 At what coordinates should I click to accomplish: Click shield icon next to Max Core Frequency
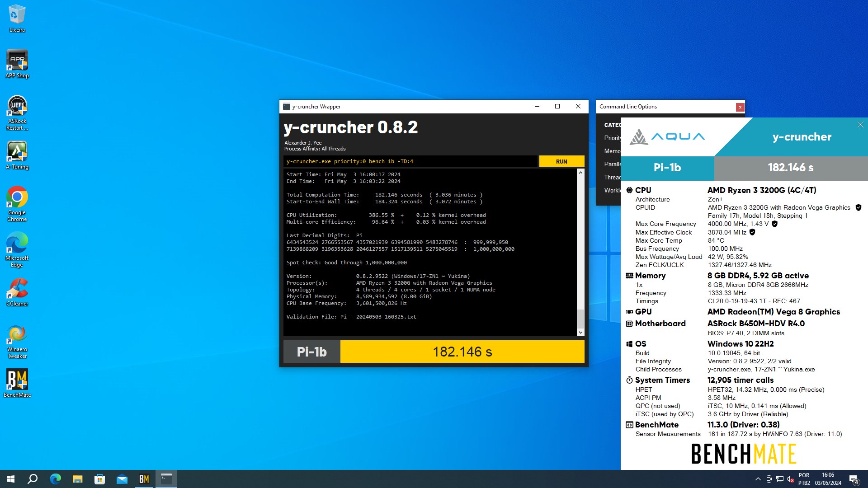[x=774, y=224]
